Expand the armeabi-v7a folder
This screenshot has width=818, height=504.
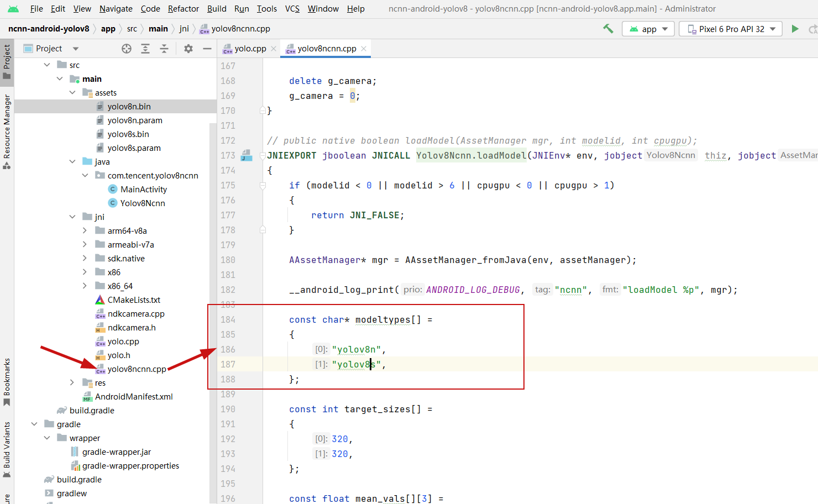(85, 245)
